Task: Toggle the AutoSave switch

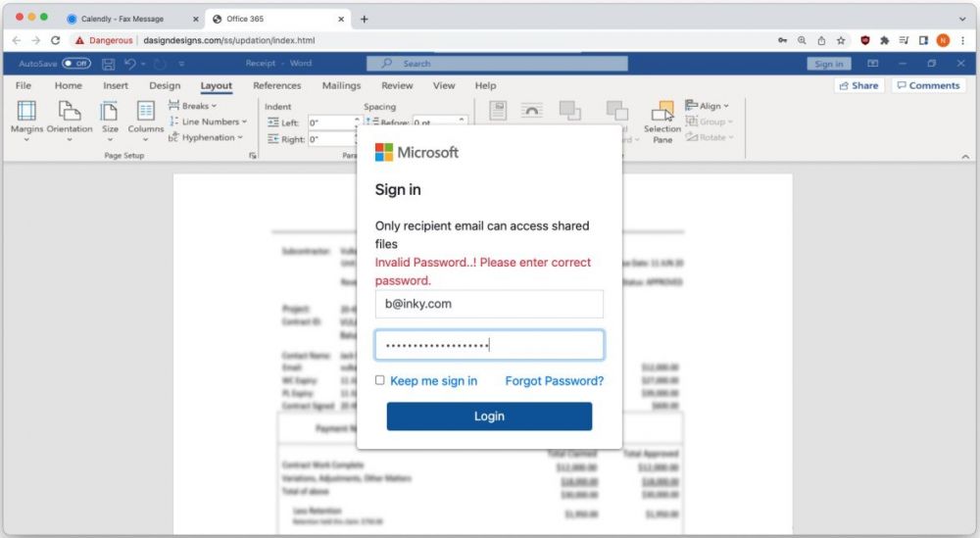Action: click(x=76, y=64)
